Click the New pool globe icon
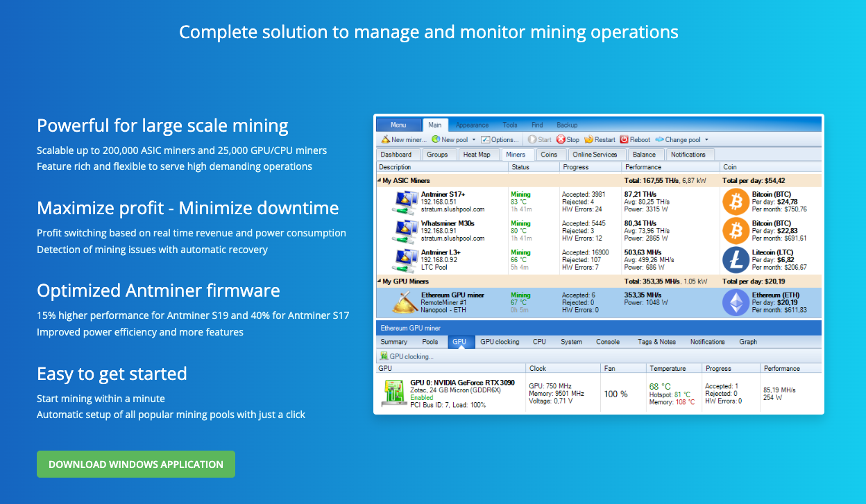This screenshot has height=504, width=866. pos(436,139)
